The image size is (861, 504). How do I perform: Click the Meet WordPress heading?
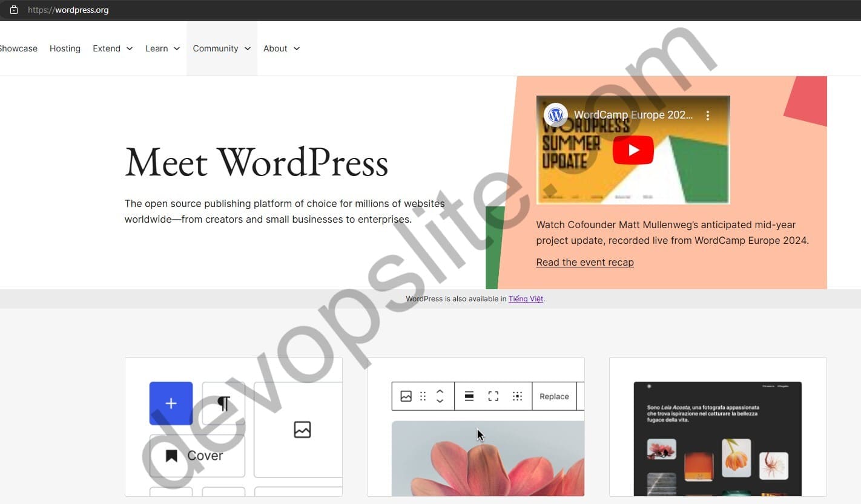256,163
